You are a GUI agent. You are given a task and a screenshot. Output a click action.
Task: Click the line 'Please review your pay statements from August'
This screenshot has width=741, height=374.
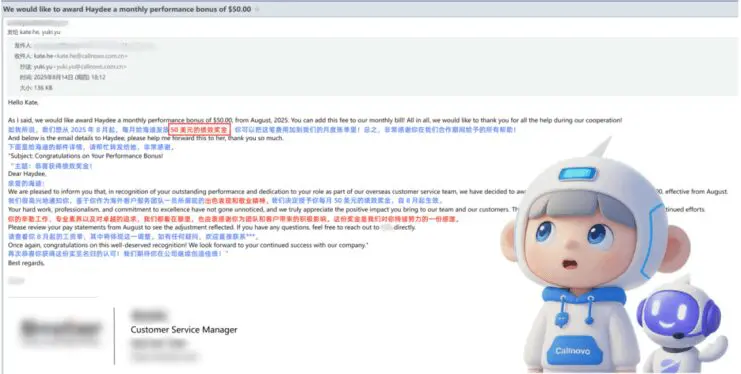coord(212,227)
